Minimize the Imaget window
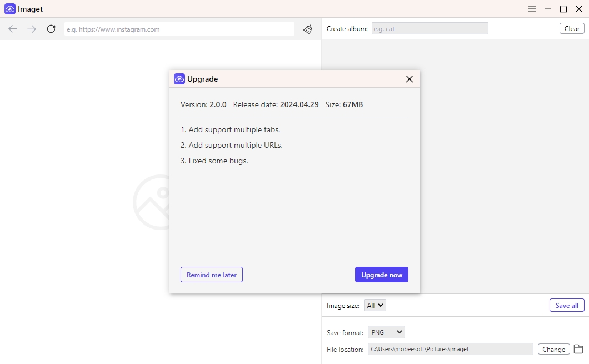 (x=548, y=9)
